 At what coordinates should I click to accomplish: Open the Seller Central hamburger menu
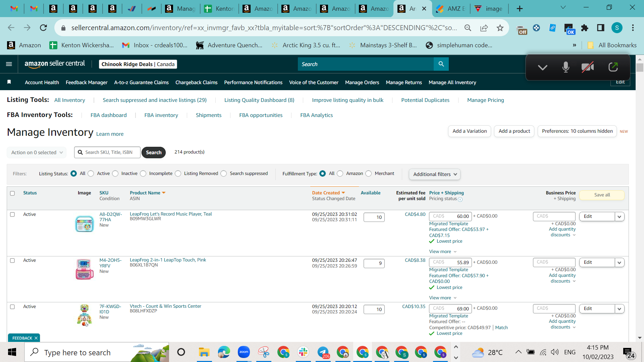pos(9,64)
